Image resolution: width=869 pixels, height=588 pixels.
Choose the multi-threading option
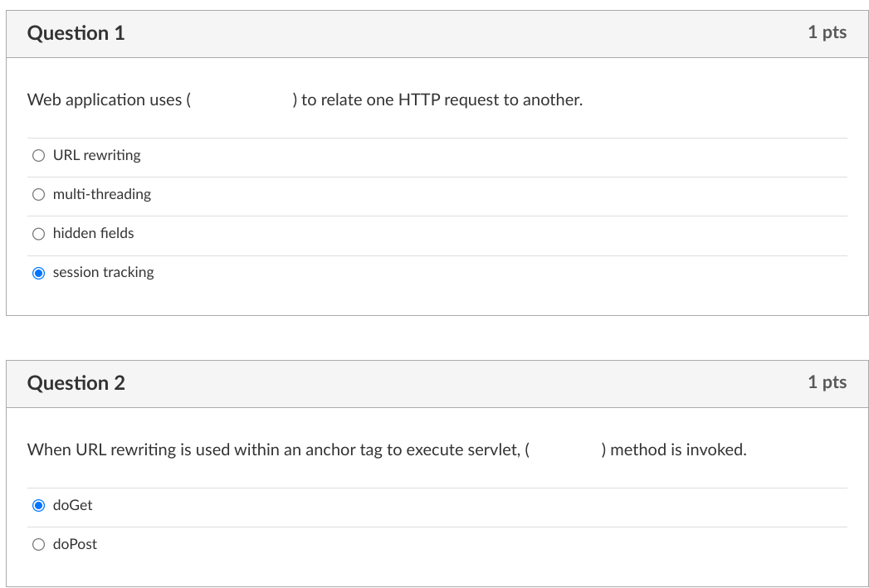pos(38,194)
